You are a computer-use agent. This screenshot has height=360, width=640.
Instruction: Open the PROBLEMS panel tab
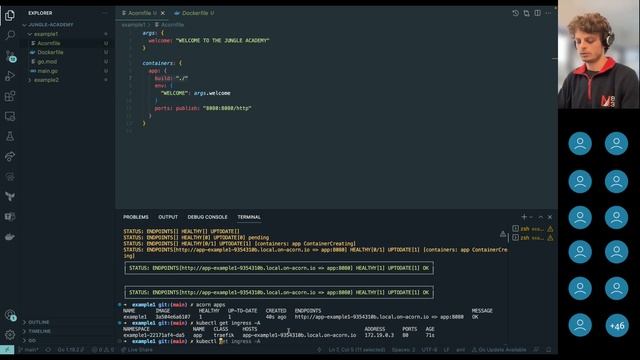(136, 217)
